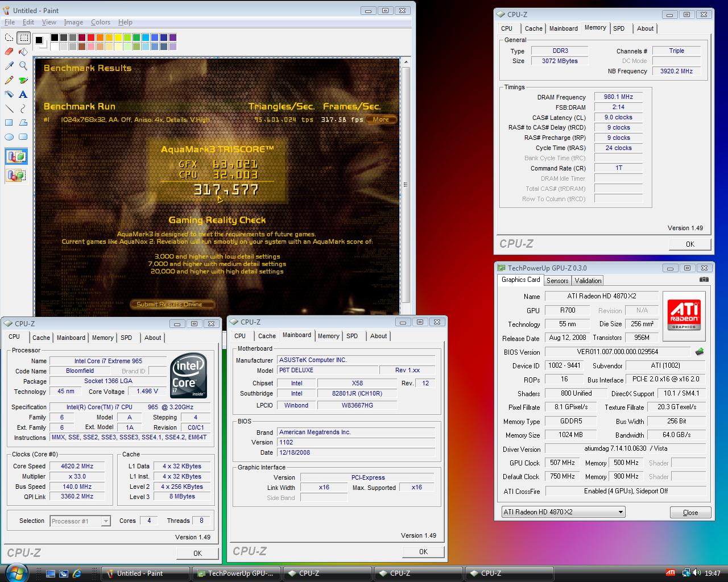Click the Core Speed value 4620.2 MHz
Screen dimensions: 728x582
[x=77, y=466]
